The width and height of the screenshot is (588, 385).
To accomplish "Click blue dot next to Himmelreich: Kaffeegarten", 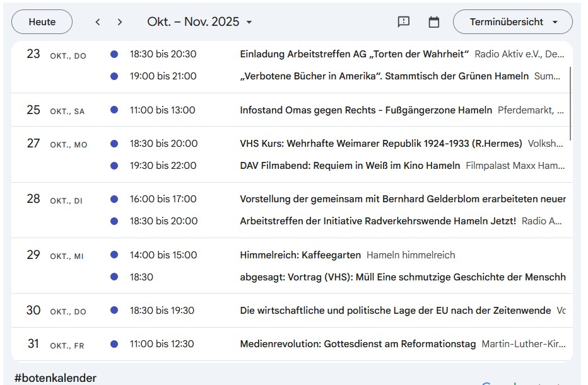I will [x=114, y=255].
